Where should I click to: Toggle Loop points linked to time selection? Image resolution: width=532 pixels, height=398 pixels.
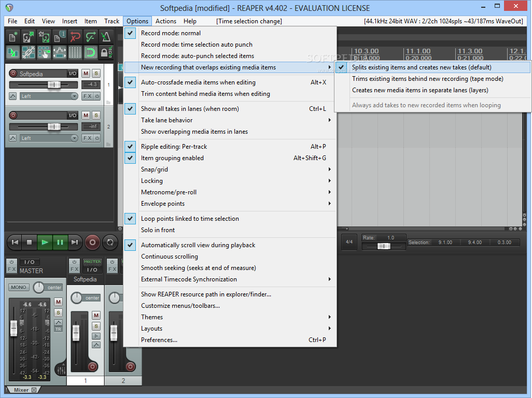[230, 219]
